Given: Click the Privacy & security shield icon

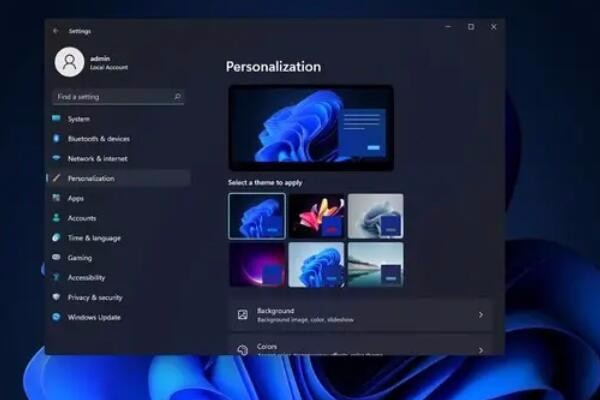Looking at the screenshot, I should click(56, 297).
